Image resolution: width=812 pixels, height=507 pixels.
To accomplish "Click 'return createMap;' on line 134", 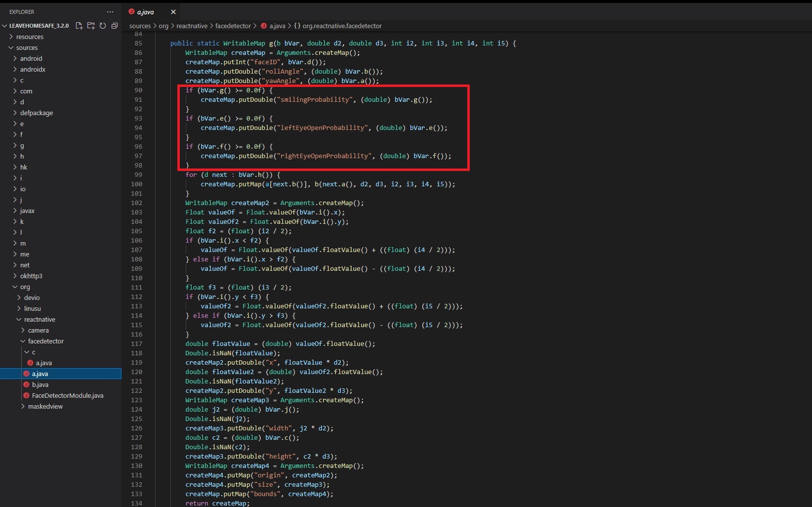I will (x=217, y=503).
